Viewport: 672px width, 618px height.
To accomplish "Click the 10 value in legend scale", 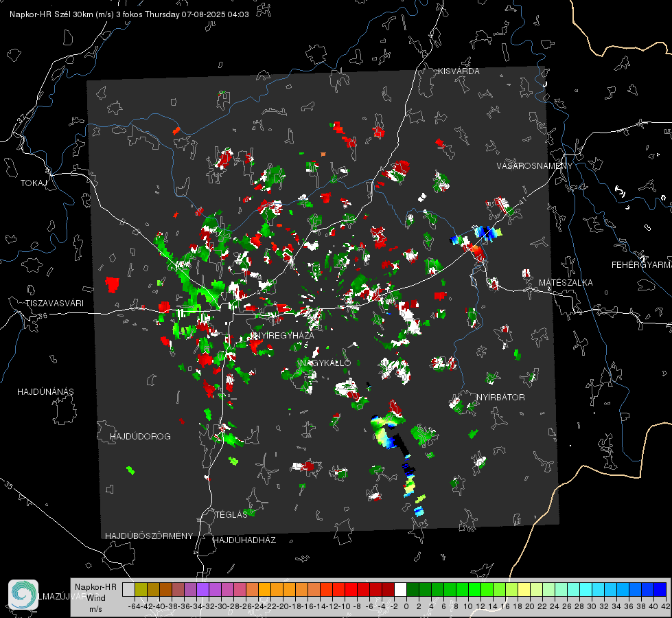I will pyautogui.click(x=468, y=606).
